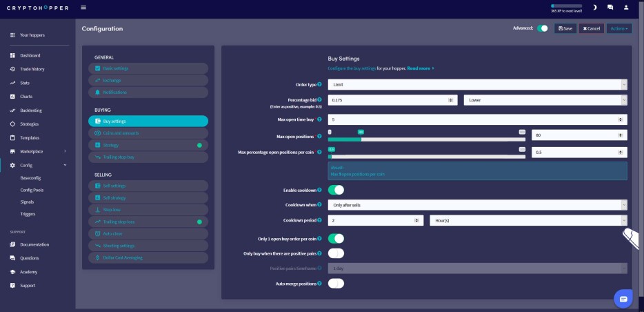The width and height of the screenshot is (644, 312).
Task: Open the chat messages icon in header
Action: 610,8
